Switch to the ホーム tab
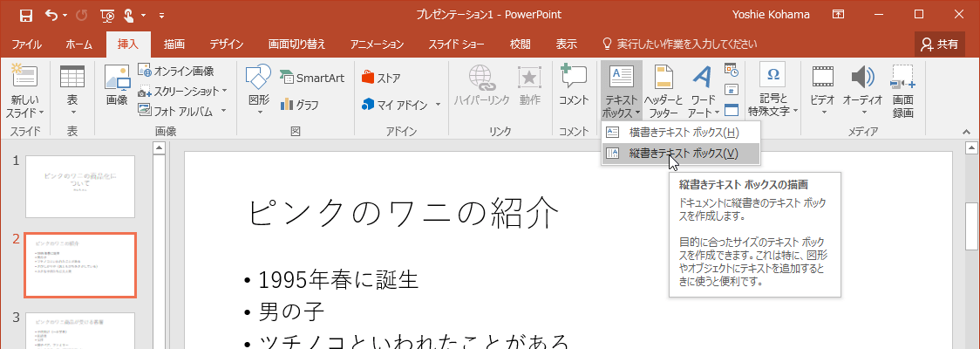 click(78, 44)
